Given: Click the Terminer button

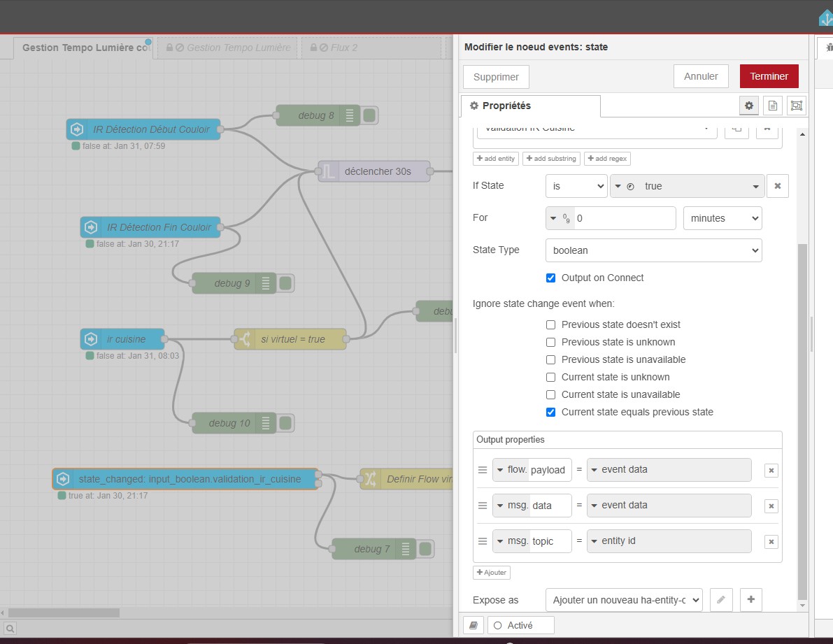Looking at the screenshot, I should point(769,76).
